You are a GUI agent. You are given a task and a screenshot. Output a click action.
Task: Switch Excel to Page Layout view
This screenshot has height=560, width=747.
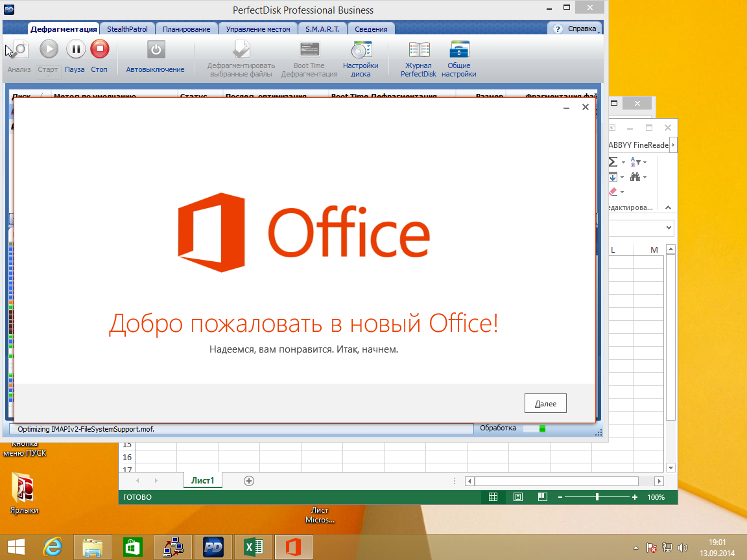pyautogui.click(x=518, y=497)
